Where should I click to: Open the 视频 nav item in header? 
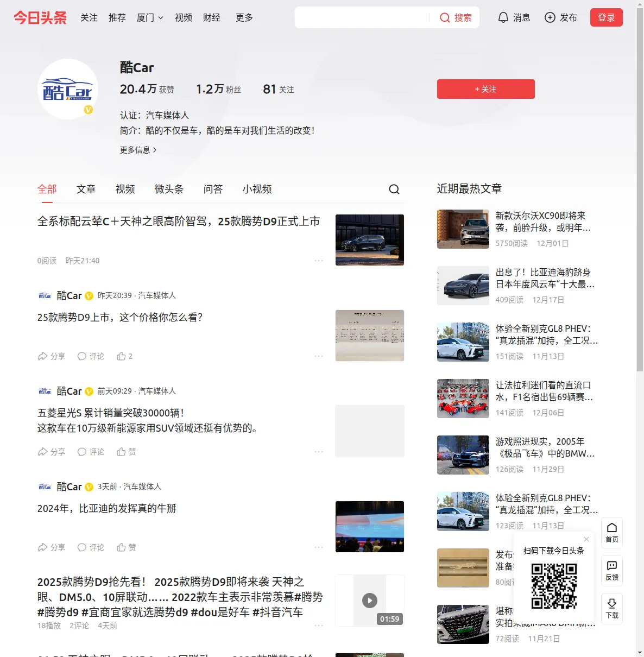pyautogui.click(x=184, y=17)
